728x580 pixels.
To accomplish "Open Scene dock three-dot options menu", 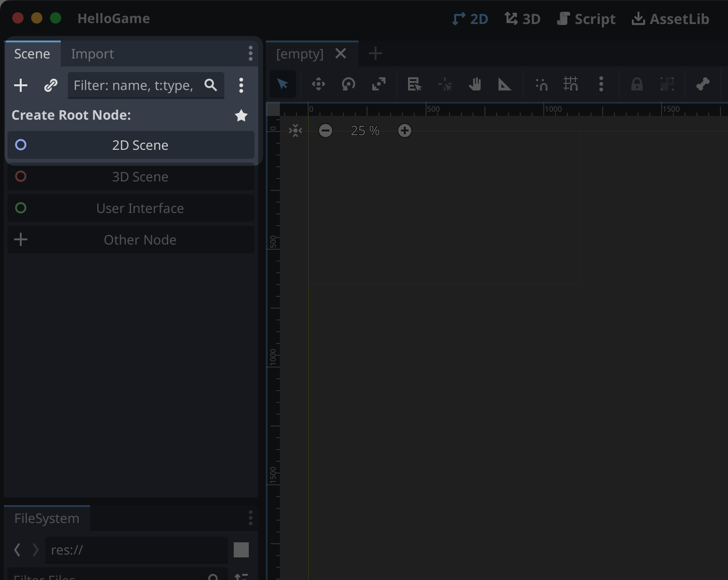I will [250, 53].
